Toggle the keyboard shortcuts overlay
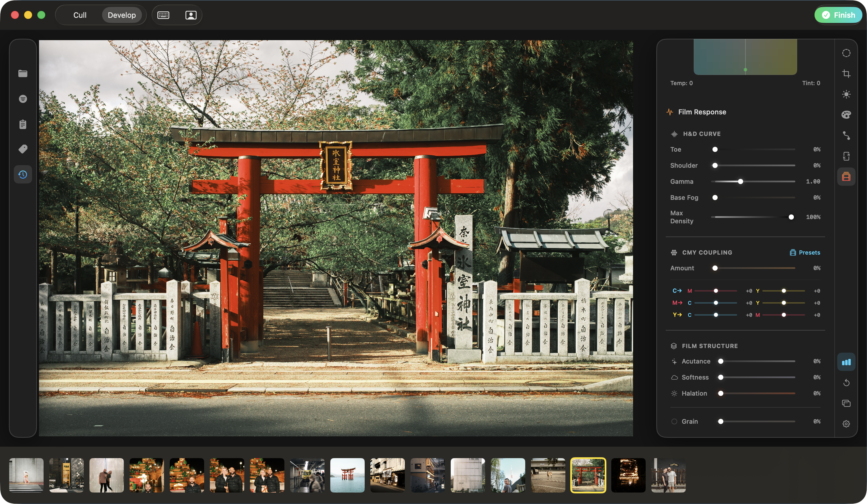 pyautogui.click(x=163, y=15)
